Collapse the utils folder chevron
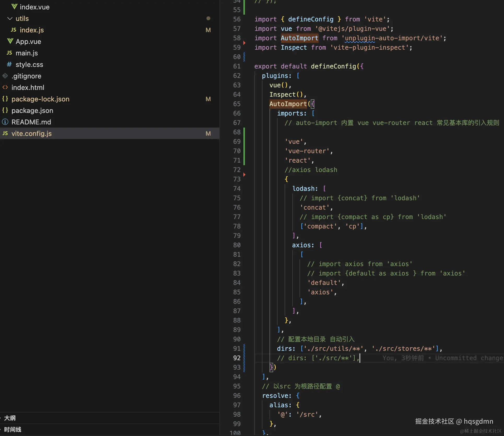 pos(10,19)
